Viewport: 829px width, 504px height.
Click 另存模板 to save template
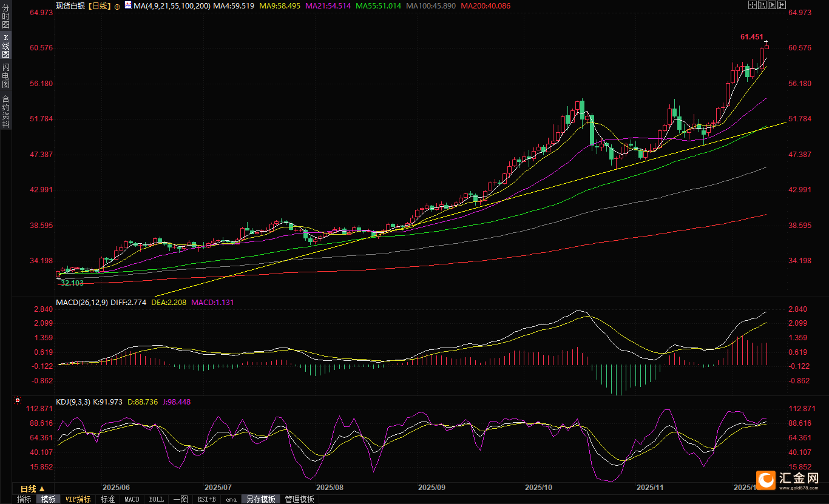[261, 499]
